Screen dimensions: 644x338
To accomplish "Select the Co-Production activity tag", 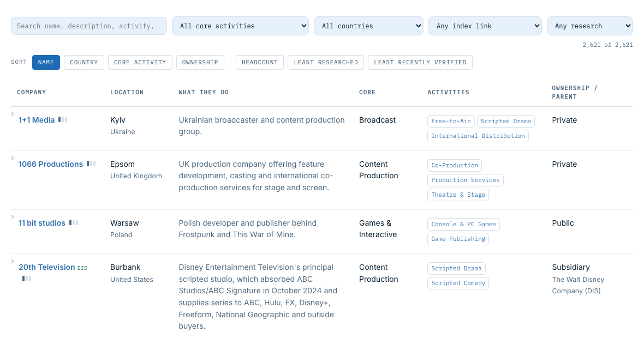I will 455,165.
